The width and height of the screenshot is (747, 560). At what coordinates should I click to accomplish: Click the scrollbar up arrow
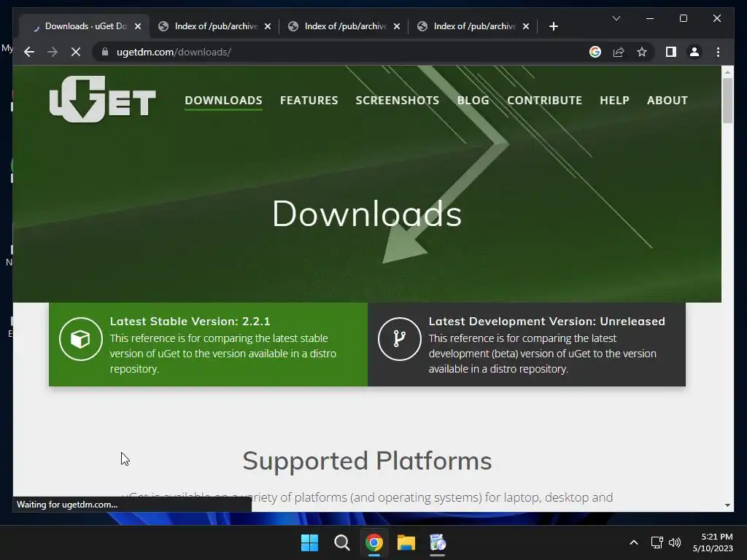727,72
